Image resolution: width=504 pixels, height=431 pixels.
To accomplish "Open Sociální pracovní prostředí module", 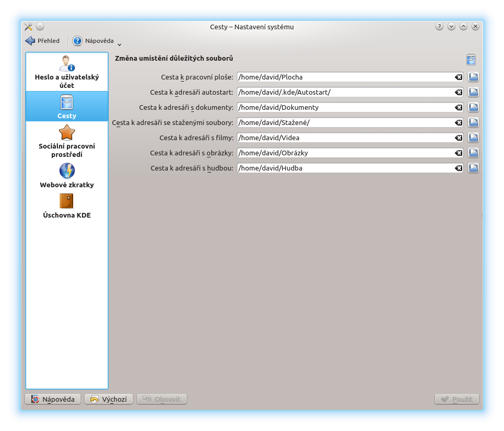I will tap(67, 141).
